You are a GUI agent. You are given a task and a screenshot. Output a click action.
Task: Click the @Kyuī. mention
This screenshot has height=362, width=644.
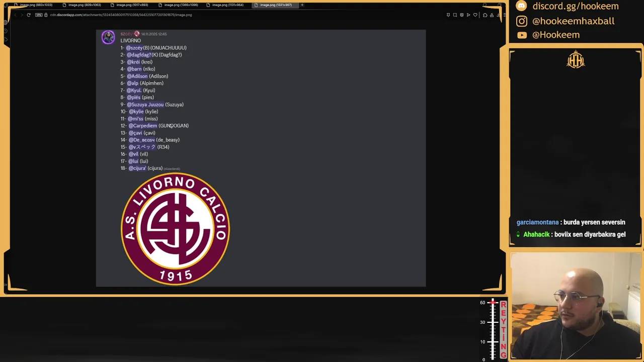(x=134, y=90)
